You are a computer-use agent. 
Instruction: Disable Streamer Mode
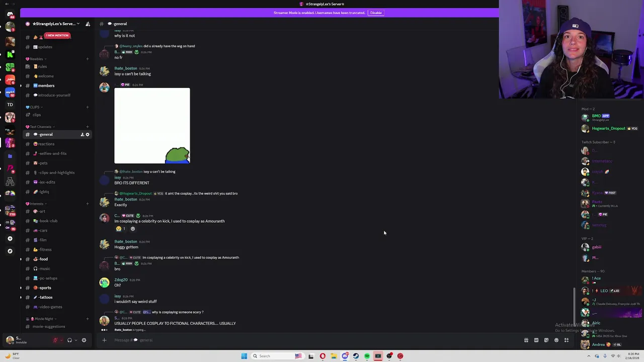click(x=376, y=13)
